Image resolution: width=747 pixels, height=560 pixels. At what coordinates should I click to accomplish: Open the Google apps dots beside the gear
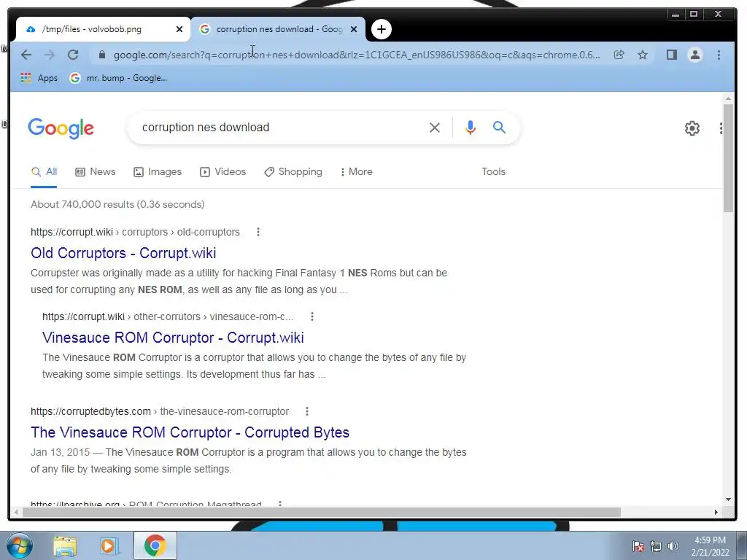click(721, 128)
